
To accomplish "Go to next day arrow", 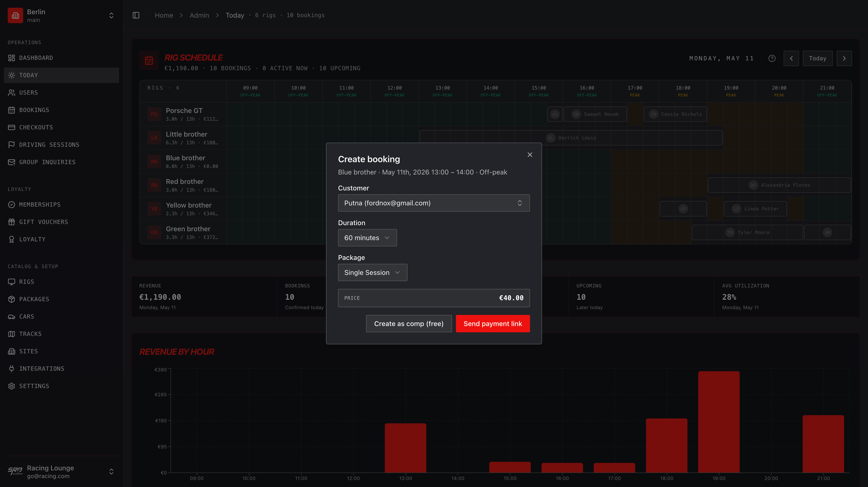I will pos(844,58).
